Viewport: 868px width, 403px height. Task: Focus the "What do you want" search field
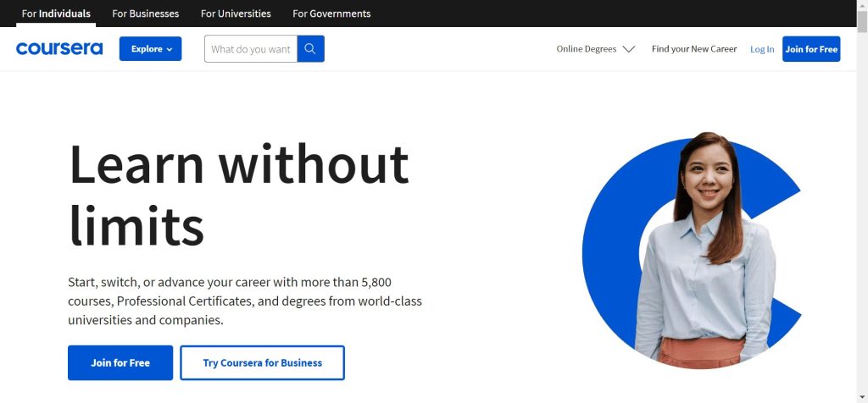(251, 49)
